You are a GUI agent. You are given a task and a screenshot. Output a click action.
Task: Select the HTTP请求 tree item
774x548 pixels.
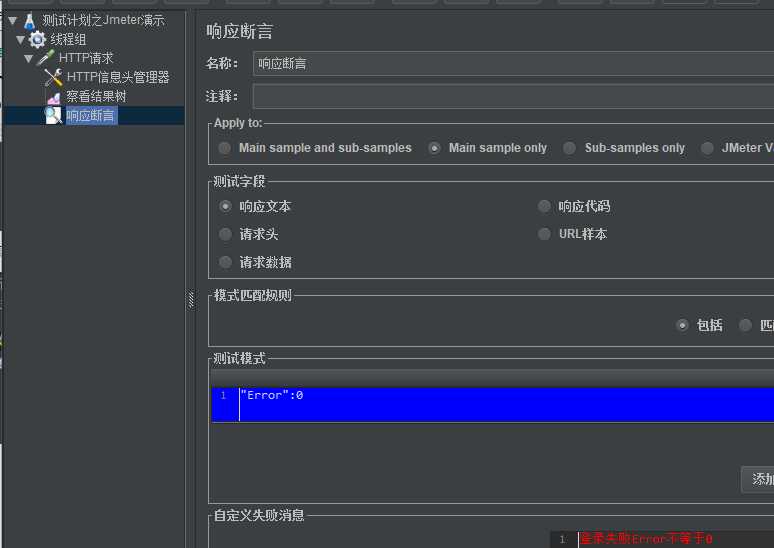[86, 58]
